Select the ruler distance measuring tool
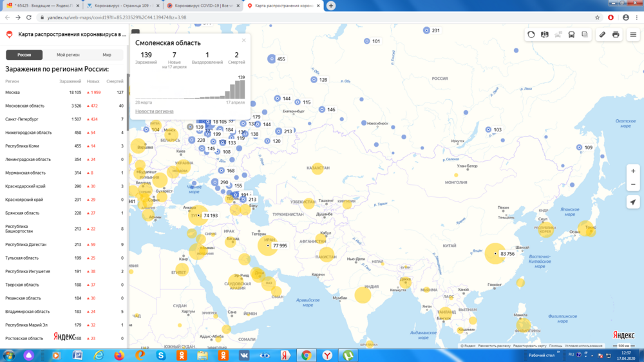The image size is (644, 362). pyautogui.click(x=602, y=35)
